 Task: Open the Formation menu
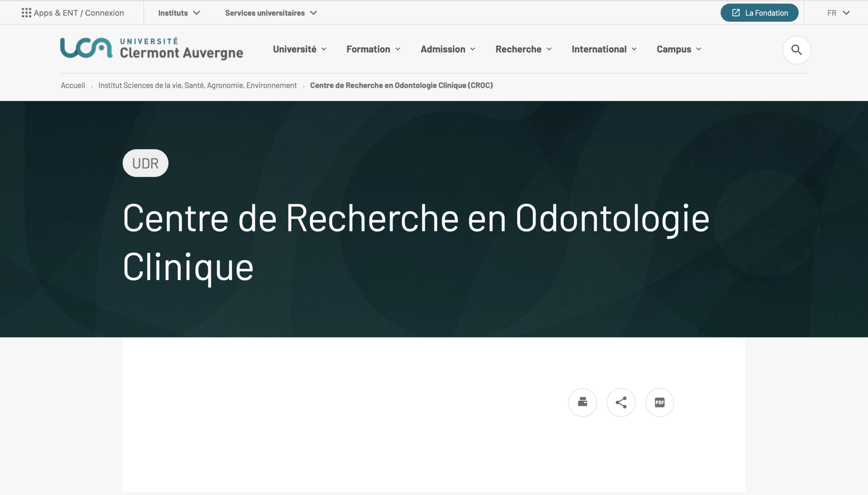[373, 49]
